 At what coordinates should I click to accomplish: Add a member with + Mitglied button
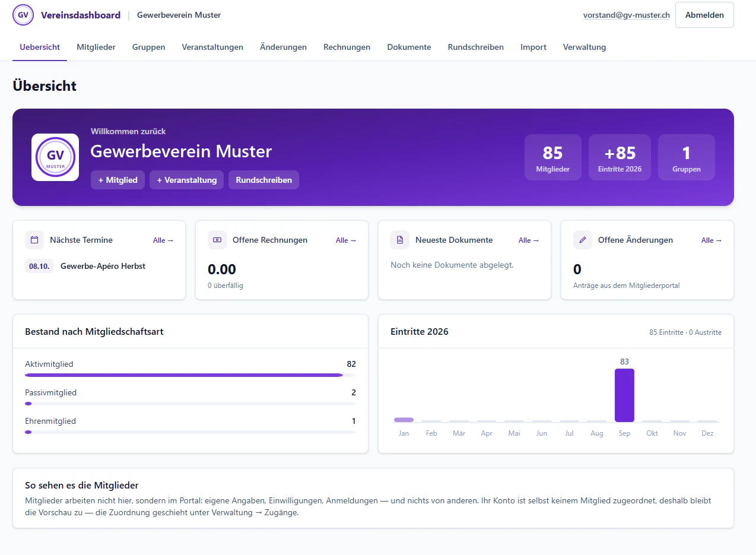point(117,180)
